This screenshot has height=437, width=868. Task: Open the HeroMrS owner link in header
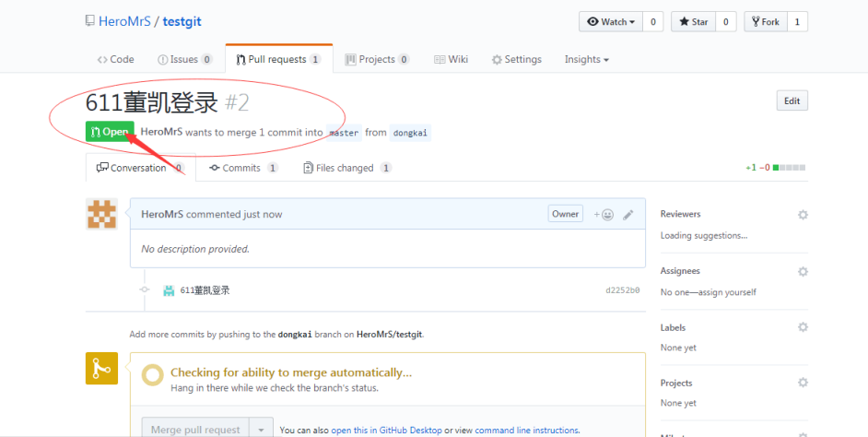pyautogui.click(x=124, y=21)
